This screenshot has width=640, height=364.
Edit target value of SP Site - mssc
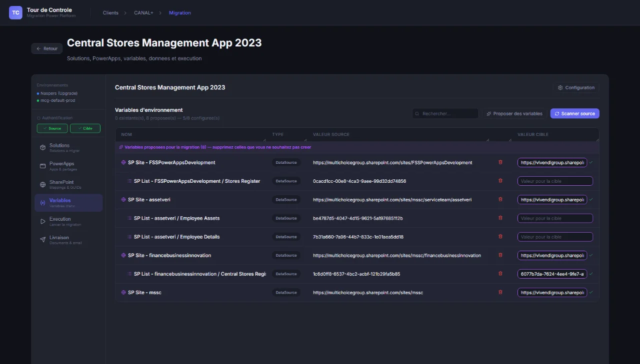coord(552,293)
